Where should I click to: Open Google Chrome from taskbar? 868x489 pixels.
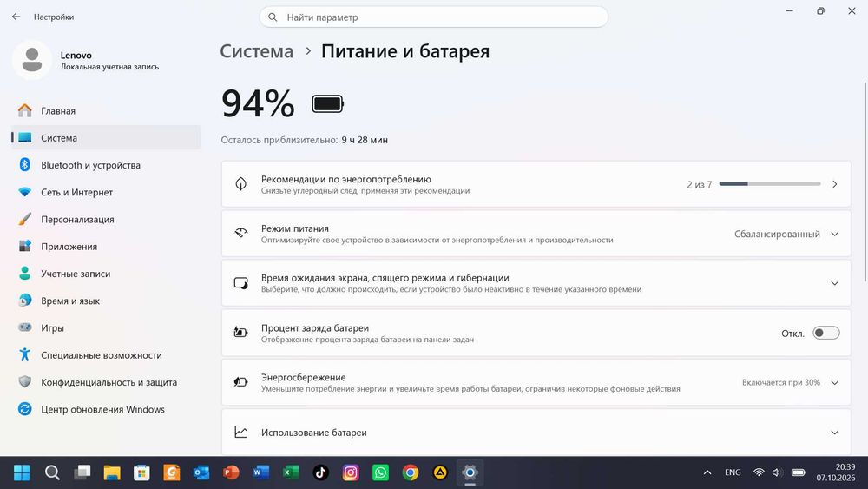pyautogui.click(x=411, y=472)
